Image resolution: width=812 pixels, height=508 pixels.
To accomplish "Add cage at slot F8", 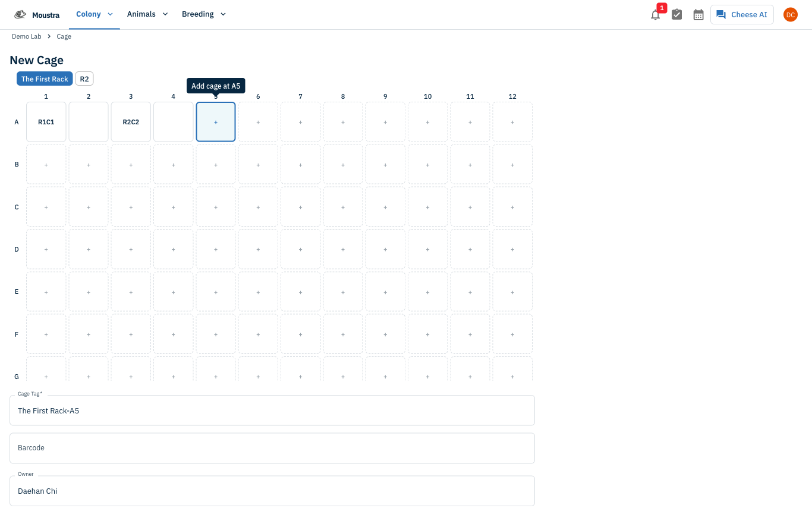I will (343, 334).
